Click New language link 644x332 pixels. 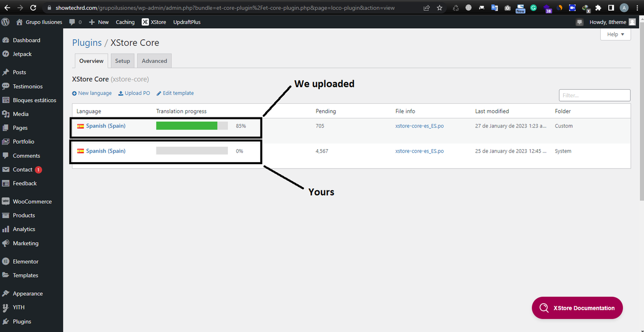coord(92,93)
